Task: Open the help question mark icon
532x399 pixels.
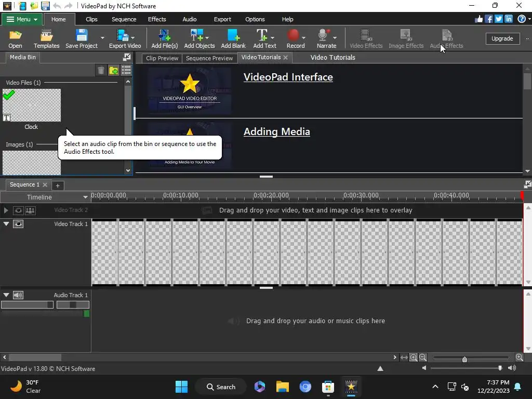Action: [x=522, y=19]
